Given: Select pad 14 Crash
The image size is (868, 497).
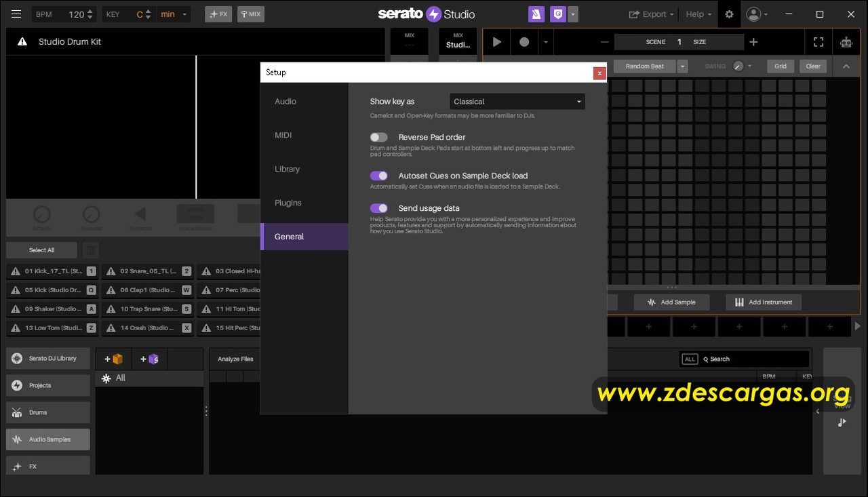Looking at the screenshot, I should tap(148, 328).
